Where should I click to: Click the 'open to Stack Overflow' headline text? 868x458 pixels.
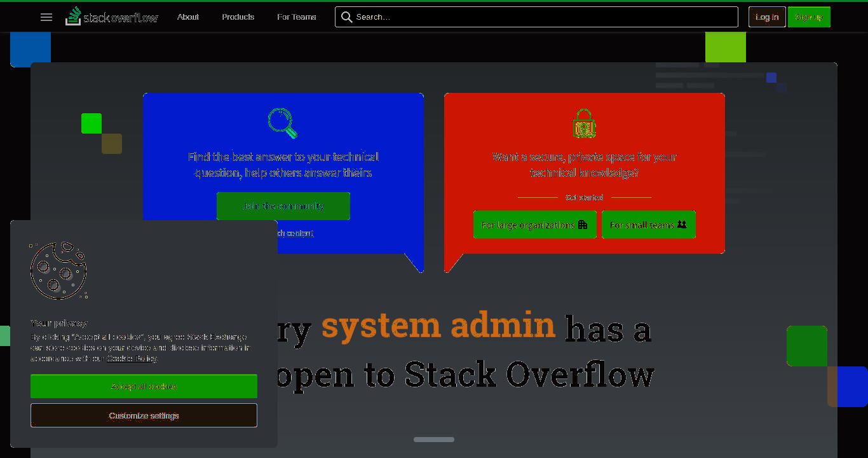465,375
